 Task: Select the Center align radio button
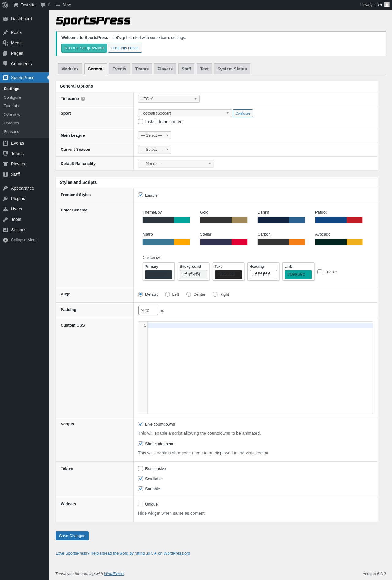coord(189,294)
